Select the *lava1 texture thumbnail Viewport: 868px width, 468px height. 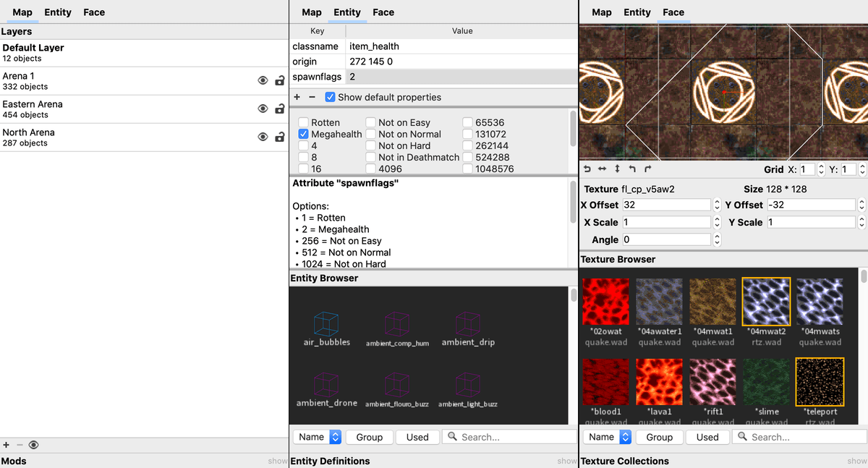click(x=659, y=381)
